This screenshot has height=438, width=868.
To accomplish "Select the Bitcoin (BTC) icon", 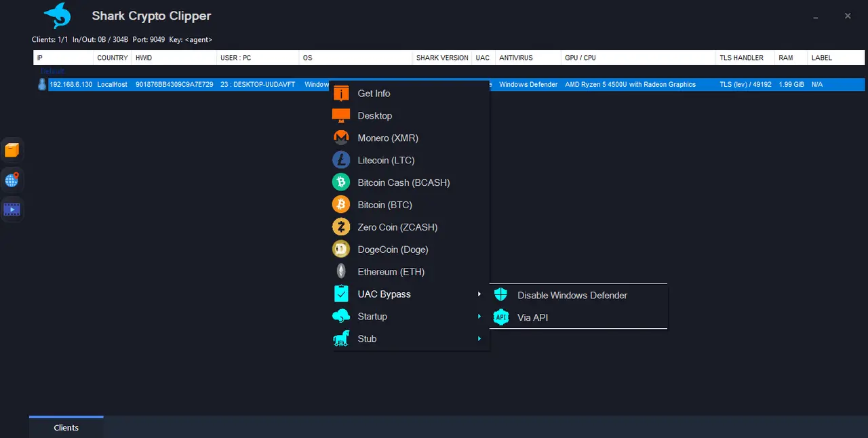I will (x=340, y=205).
